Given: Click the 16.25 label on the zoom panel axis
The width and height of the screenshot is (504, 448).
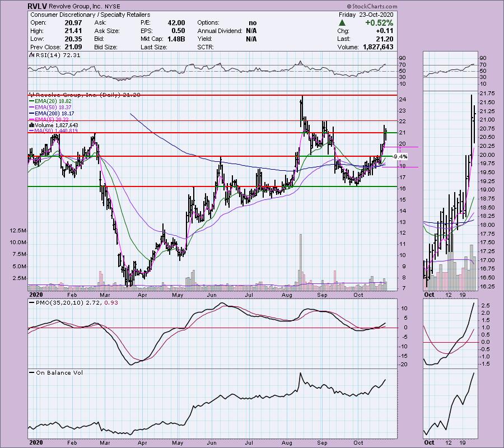Looking at the screenshot, I should 487,286.
